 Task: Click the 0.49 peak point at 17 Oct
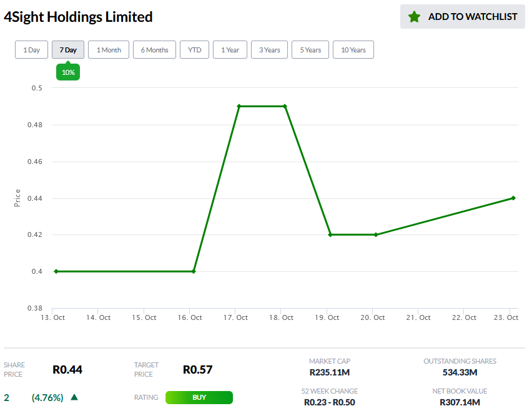tap(239, 107)
